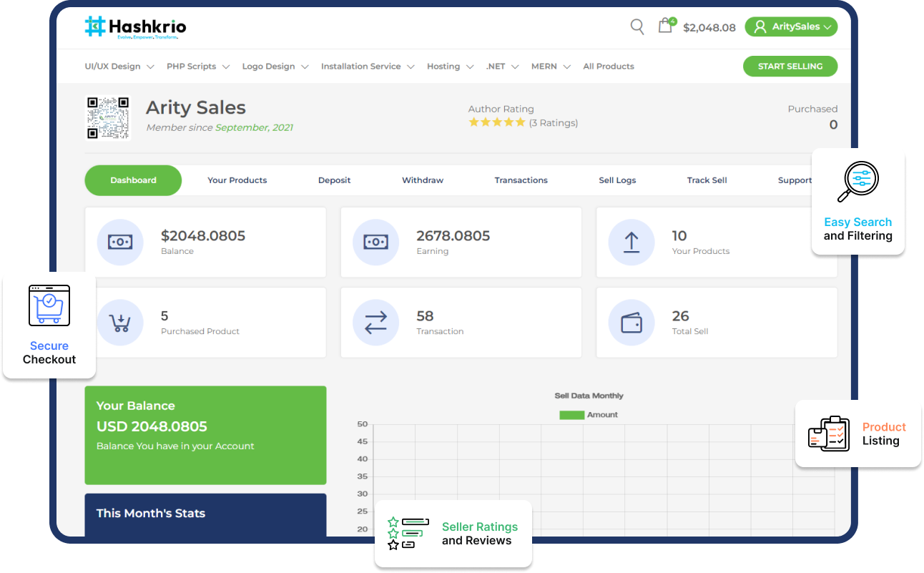924x573 pixels.
Task: Expand the Installation Service menu
Action: click(368, 67)
